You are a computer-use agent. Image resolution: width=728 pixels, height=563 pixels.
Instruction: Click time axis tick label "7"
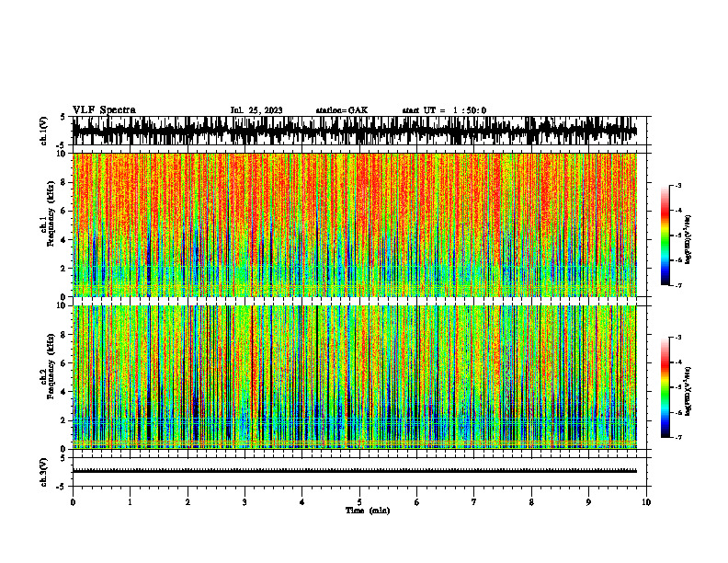(x=474, y=502)
